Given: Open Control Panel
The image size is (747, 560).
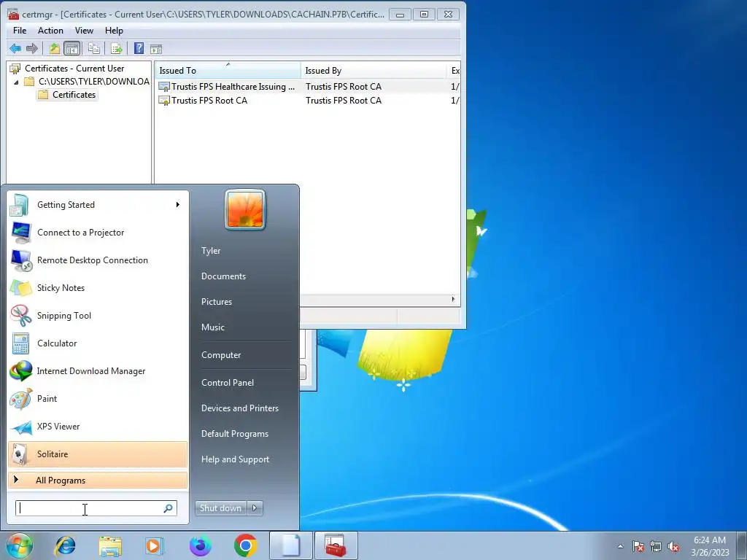Looking at the screenshot, I should tap(228, 382).
